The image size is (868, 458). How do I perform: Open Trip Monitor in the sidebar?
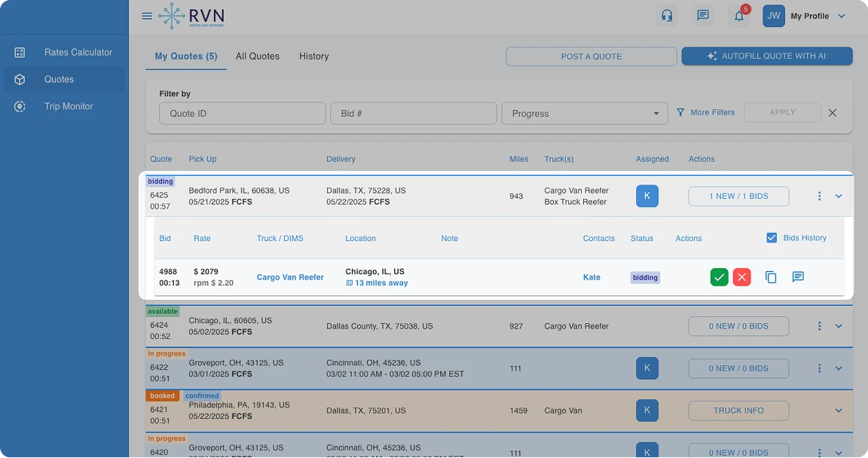pos(64,107)
